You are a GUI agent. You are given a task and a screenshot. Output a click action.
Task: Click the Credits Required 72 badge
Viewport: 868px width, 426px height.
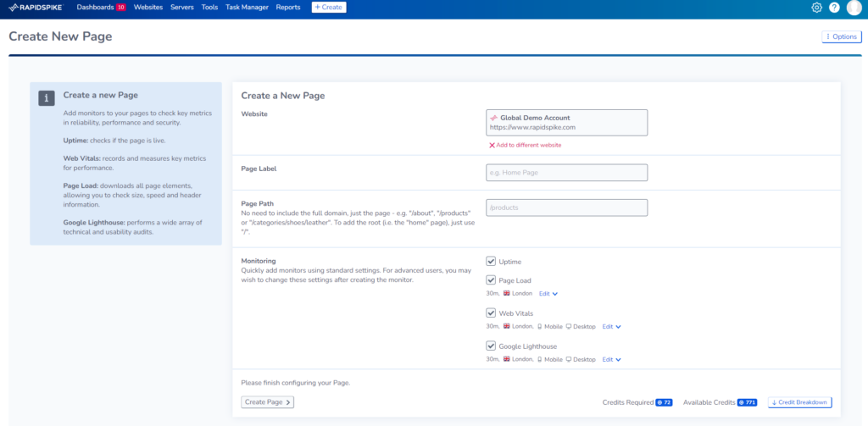point(664,403)
